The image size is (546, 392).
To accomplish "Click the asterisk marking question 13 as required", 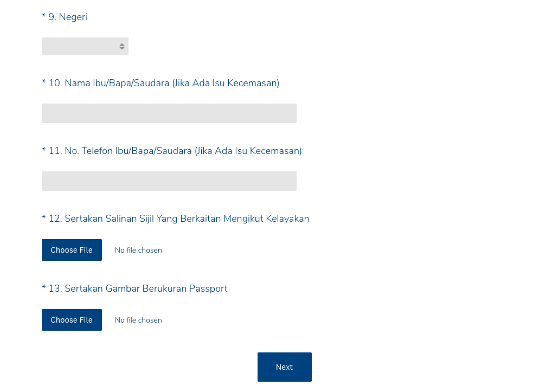I will pos(44,288).
